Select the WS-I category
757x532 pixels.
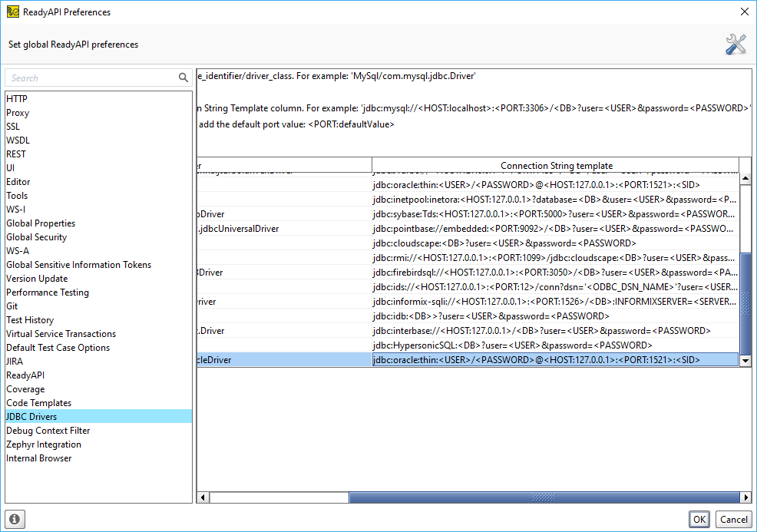coord(98,210)
